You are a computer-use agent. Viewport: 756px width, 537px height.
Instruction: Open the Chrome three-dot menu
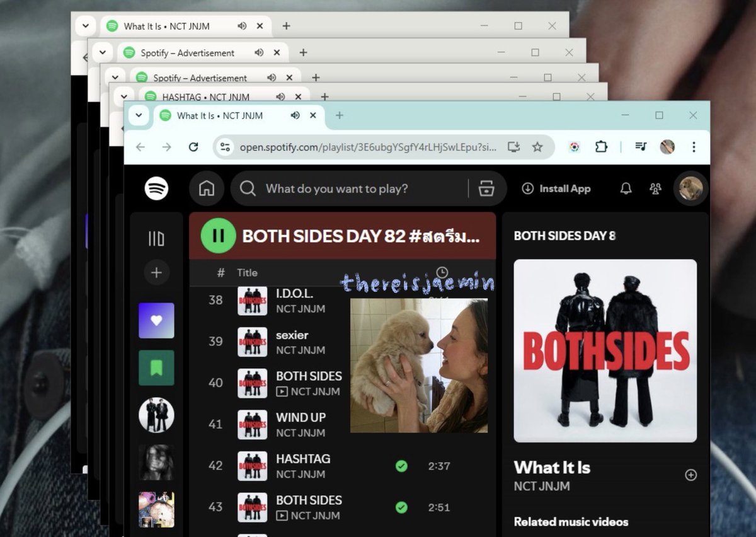(x=694, y=147)
